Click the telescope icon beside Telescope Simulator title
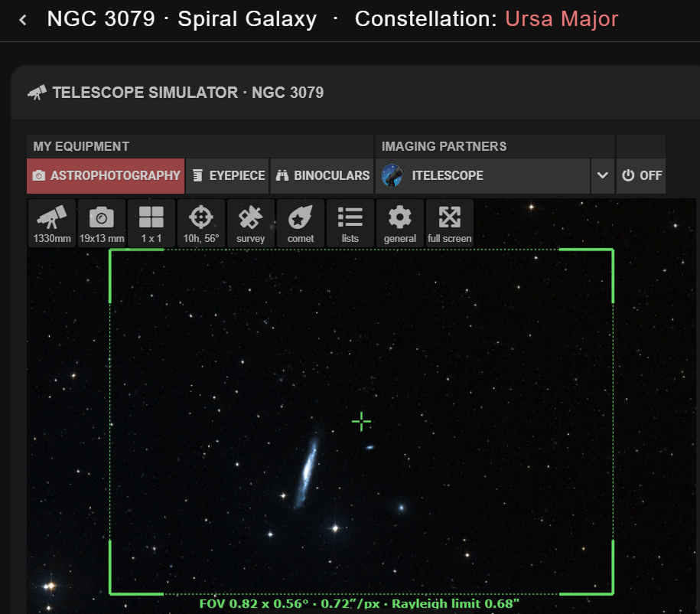This screenshot has width=700, height=614. click(x=37, y=93)
